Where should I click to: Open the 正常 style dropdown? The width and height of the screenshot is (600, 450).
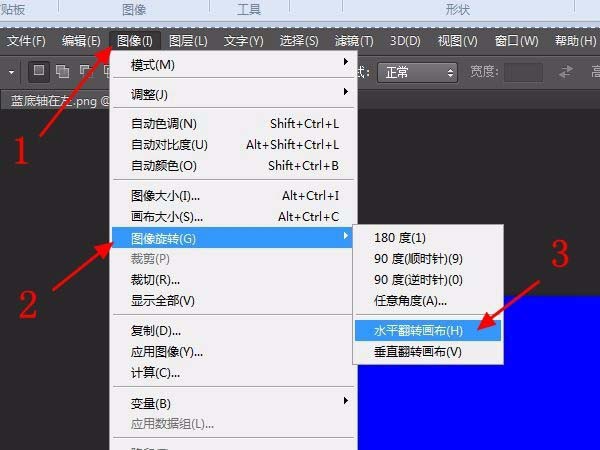[x=417, y=72]
